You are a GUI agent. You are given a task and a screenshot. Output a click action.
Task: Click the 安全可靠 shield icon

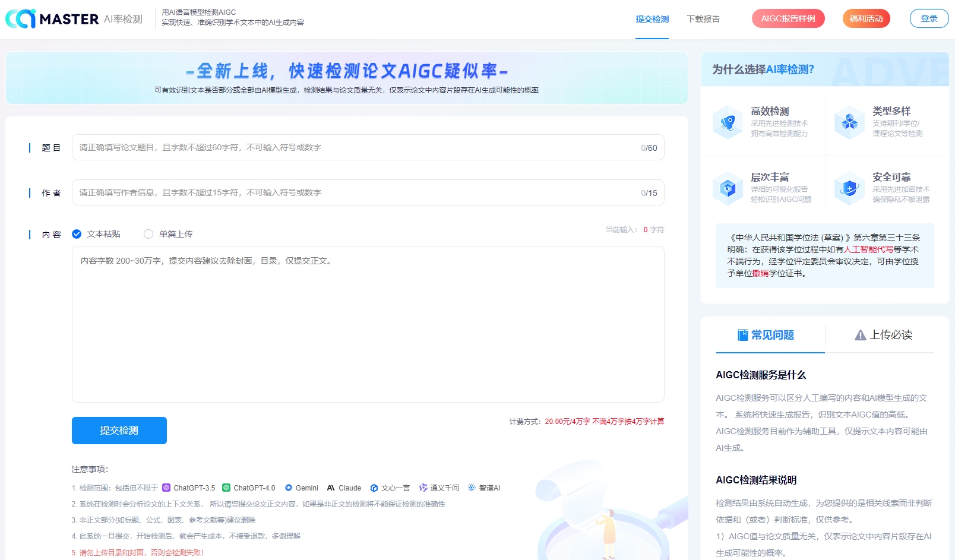point(849,188)
